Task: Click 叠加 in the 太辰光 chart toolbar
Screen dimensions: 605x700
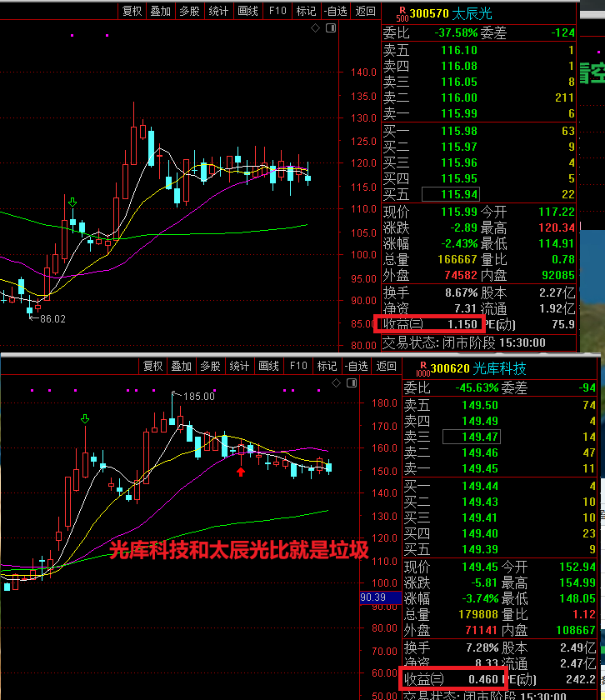Action: click(161, 11)
